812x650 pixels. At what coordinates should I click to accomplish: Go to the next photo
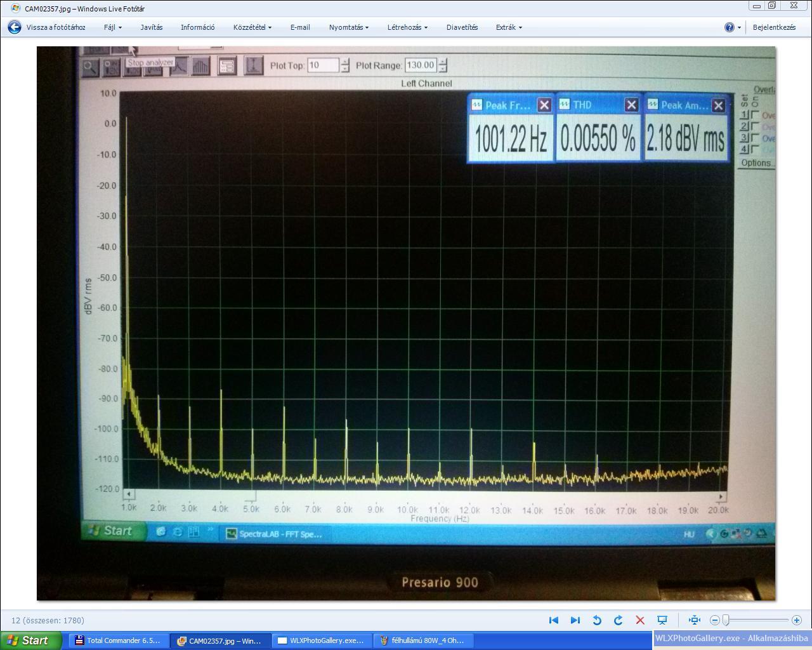(x=575, y=620)
